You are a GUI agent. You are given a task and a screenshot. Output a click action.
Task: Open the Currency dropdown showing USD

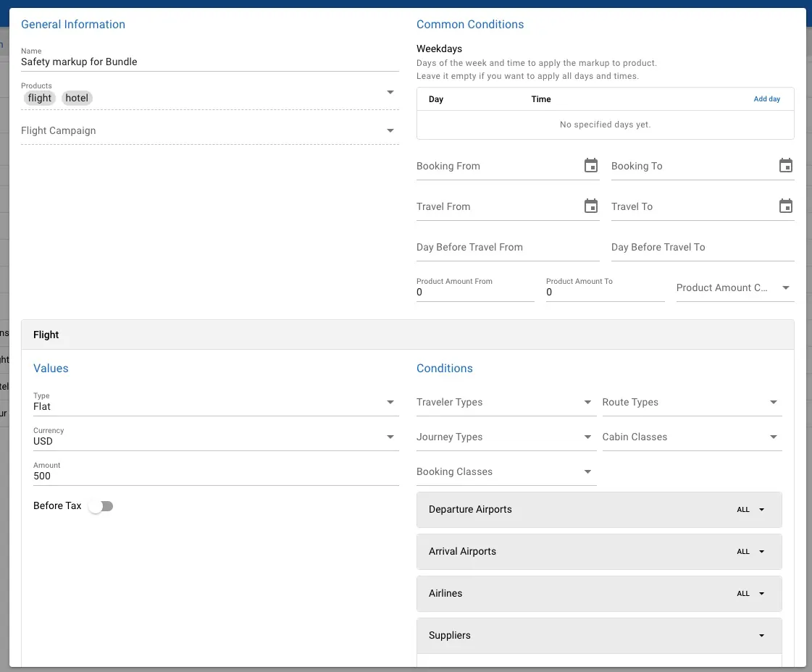216,437
